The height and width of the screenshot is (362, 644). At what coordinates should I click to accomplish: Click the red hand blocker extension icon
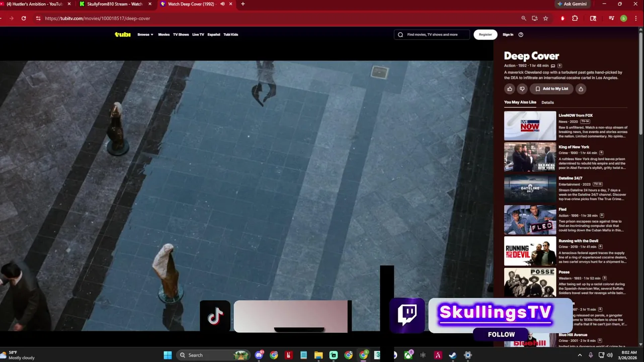click(x=562, y=18)
